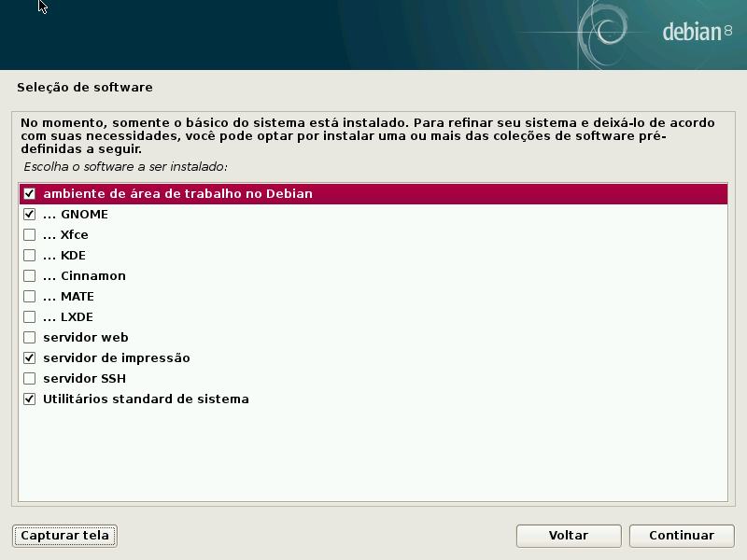
Task: Uncheck Utilitários standard de sistema
Action: coord(30,399)
